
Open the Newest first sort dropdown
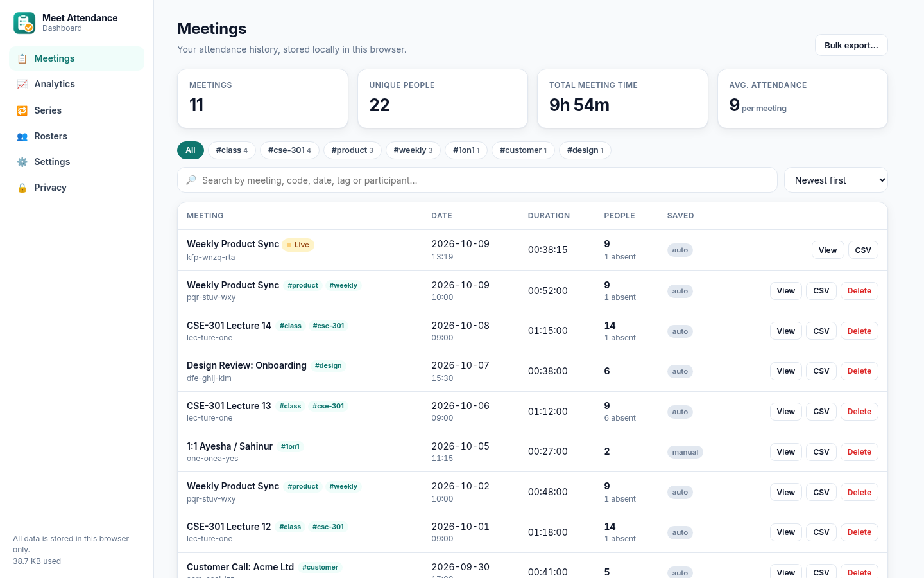(836, 180)
